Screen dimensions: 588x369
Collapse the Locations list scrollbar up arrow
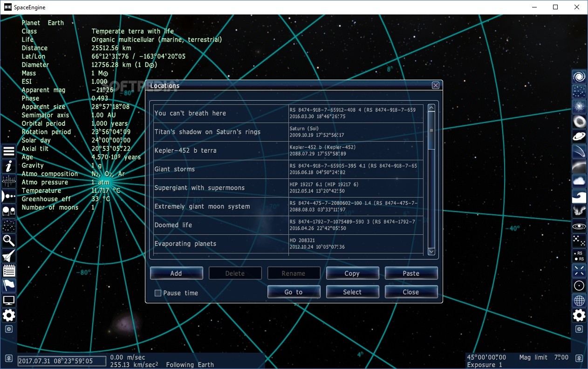click(x=431, y=107)
